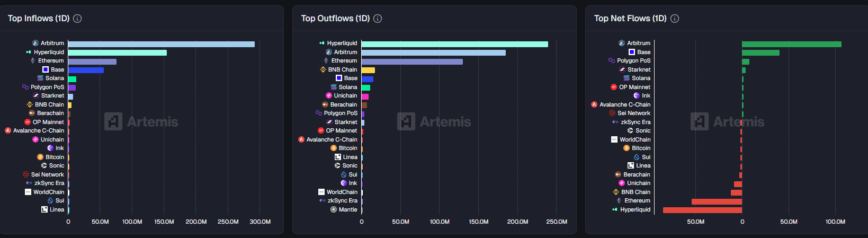Select the red Hyperliquid bar in Top Net Flows
The width and height of the screenshot is (868, 238).
point(702,210)
